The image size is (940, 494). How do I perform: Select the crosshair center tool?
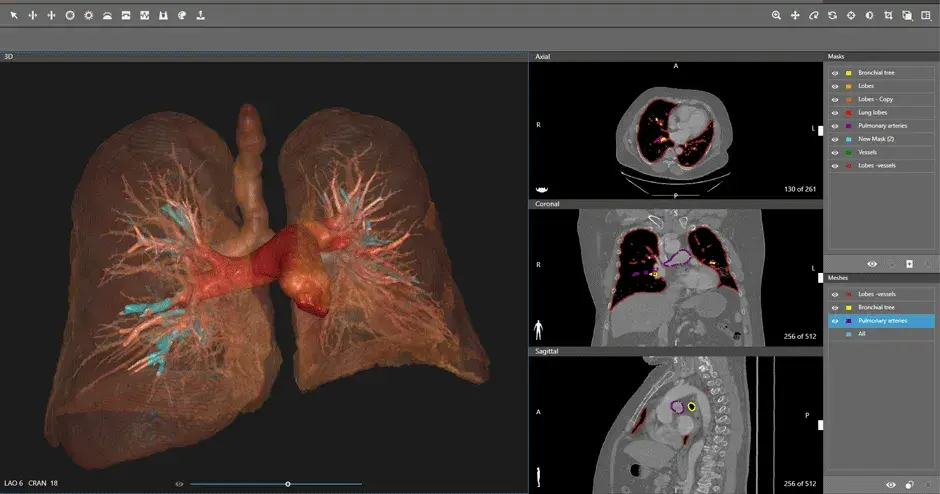pos(851,16)
